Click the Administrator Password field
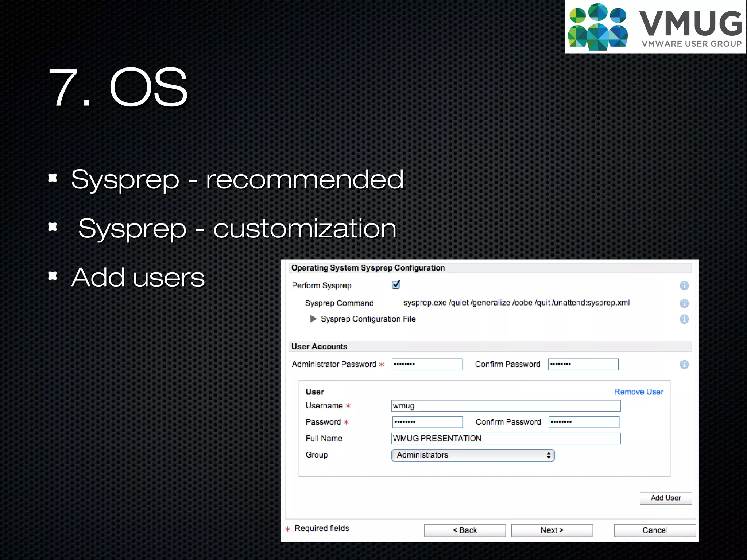 click(427, 364)
